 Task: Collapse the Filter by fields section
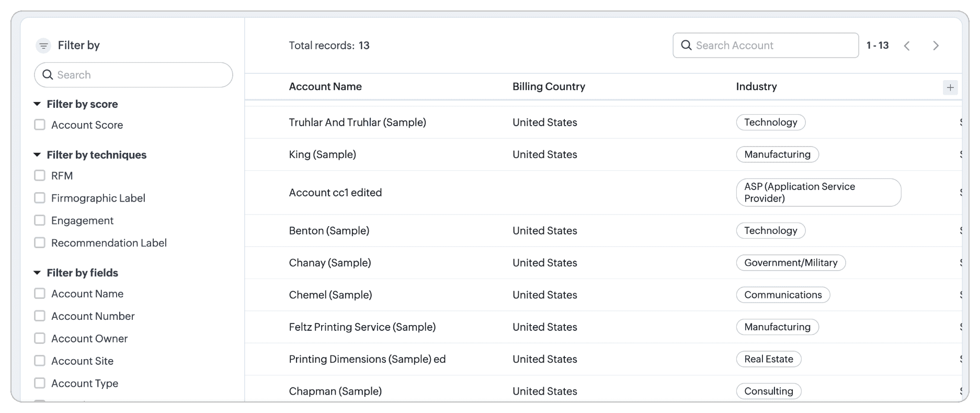[x=37, y=273]
